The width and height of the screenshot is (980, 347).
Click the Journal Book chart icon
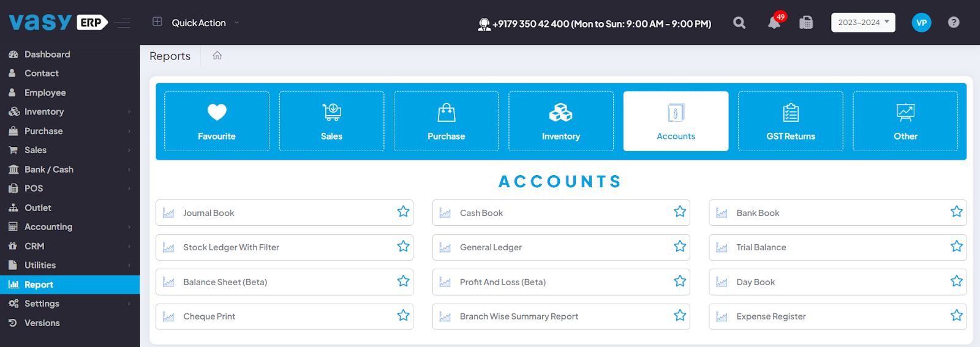tap(168, 213)
